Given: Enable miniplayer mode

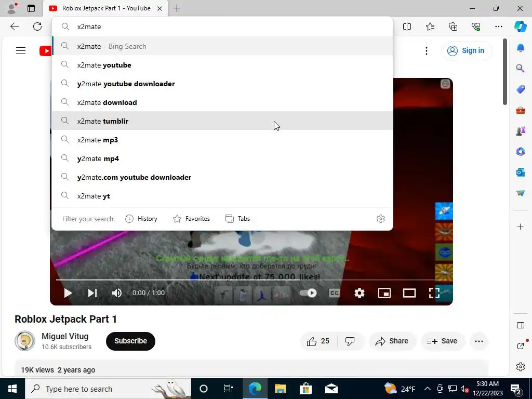Looking at the screenshot, I should click(x=384, y=293).
